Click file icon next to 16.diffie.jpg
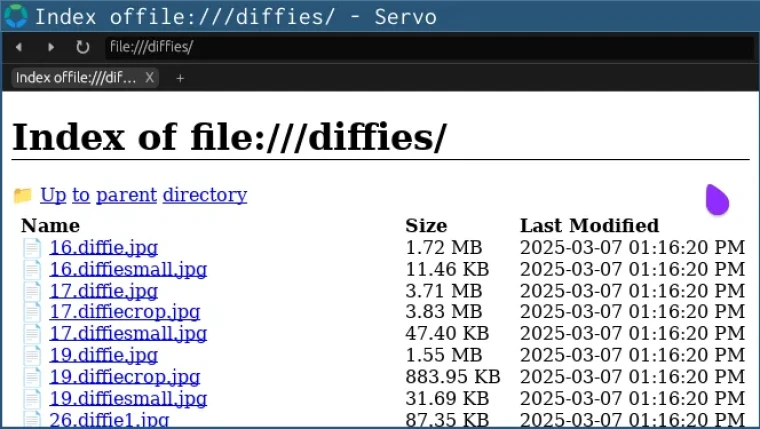The height and width of the screenshot is (429, 760). pyautogui.click(x=32, y=248)
